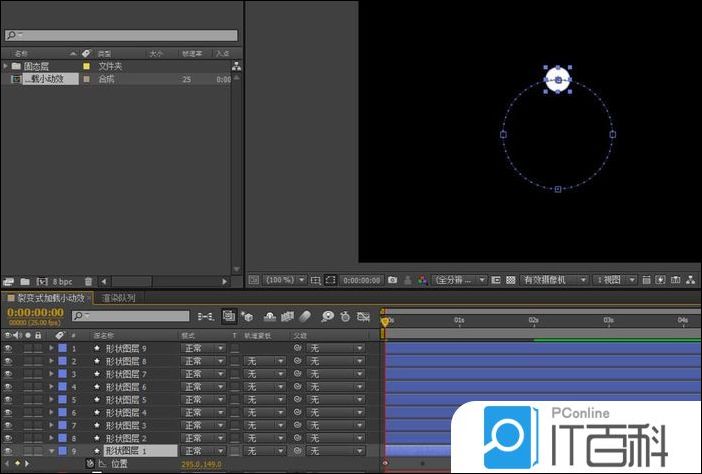Open the flowchart icon in Project panel
Image resolution: width=702 pixels, height=474 pixels.
point(236,66)
